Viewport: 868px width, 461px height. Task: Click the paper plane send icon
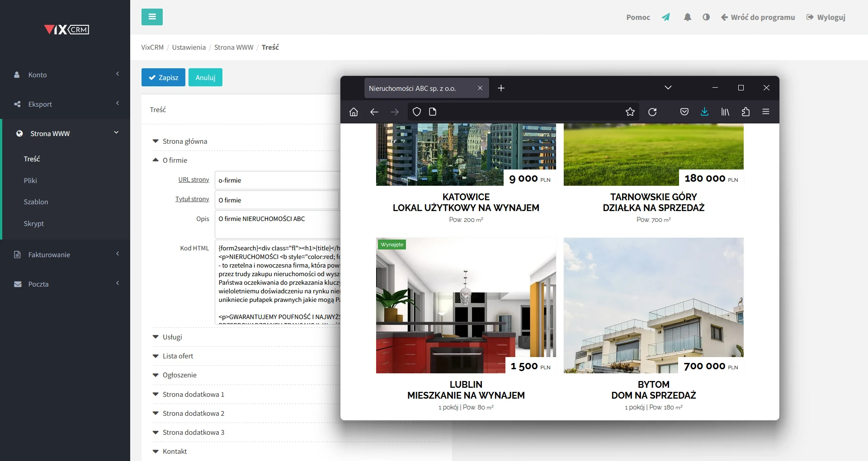coord(666,17)
